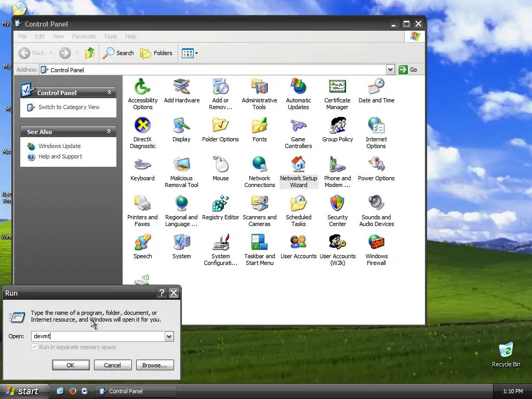Open the Edit menu
The height and width of the screenshot is (399, 532).
click(x=39, y=36)
